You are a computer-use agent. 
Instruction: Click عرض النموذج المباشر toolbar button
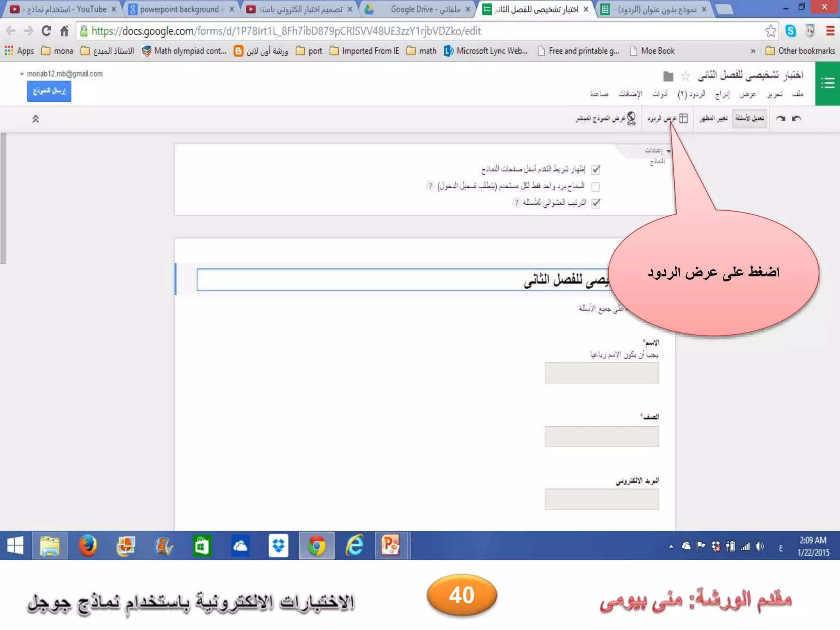(606, 118)
